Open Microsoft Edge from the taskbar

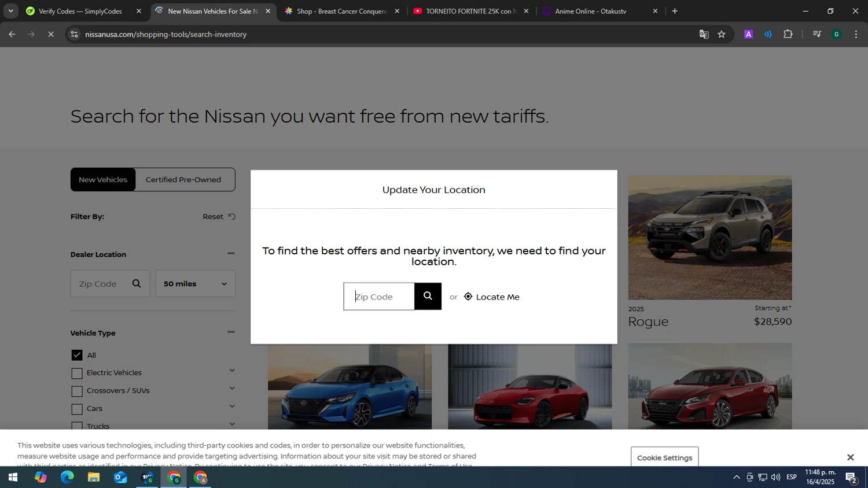click(x=67, y=478)
